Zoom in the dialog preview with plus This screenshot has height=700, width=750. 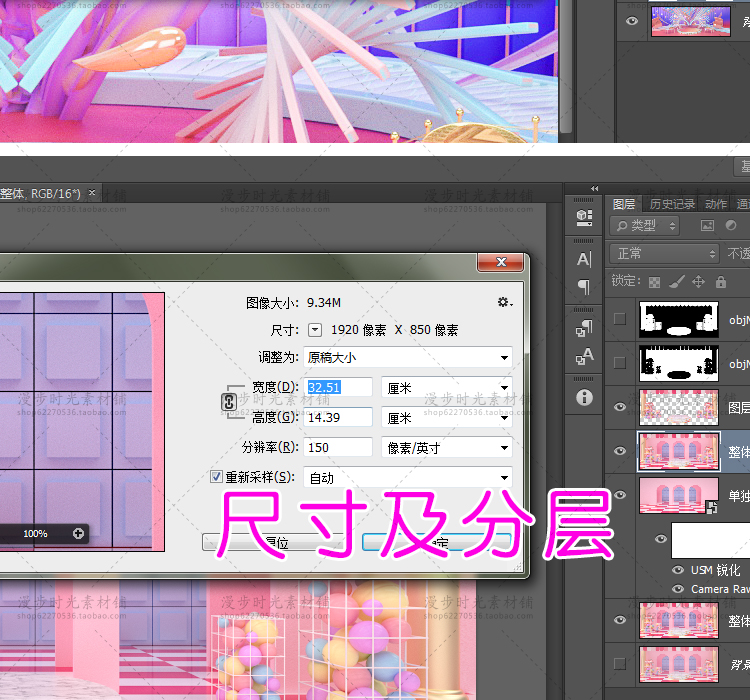pos(78,534)
